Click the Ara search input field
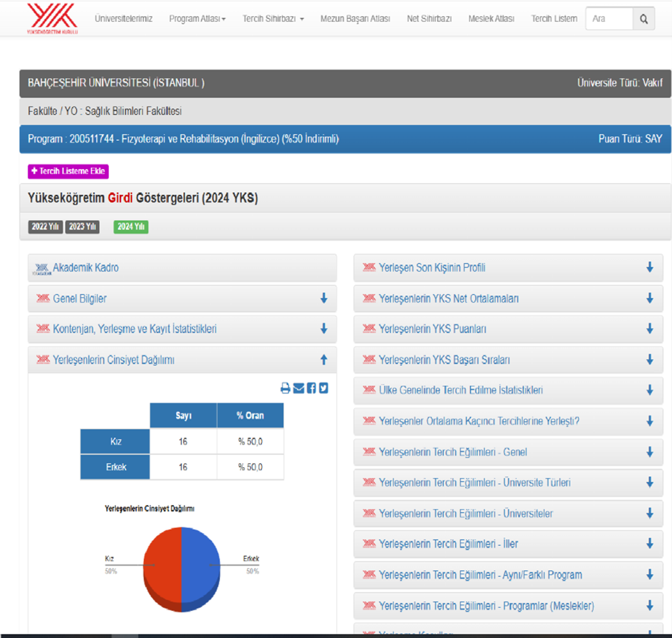Screen dimensions: 672x638 pos(609,19)
